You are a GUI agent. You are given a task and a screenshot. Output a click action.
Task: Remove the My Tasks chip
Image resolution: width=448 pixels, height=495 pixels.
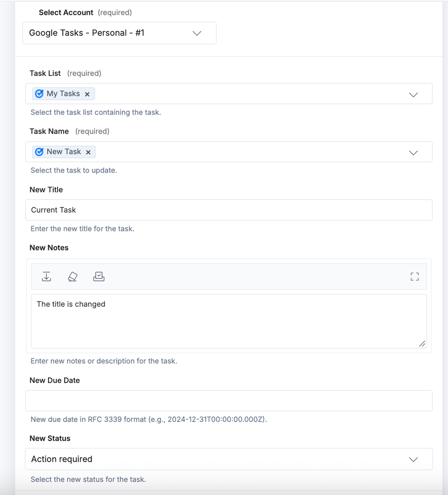[87, 94]
